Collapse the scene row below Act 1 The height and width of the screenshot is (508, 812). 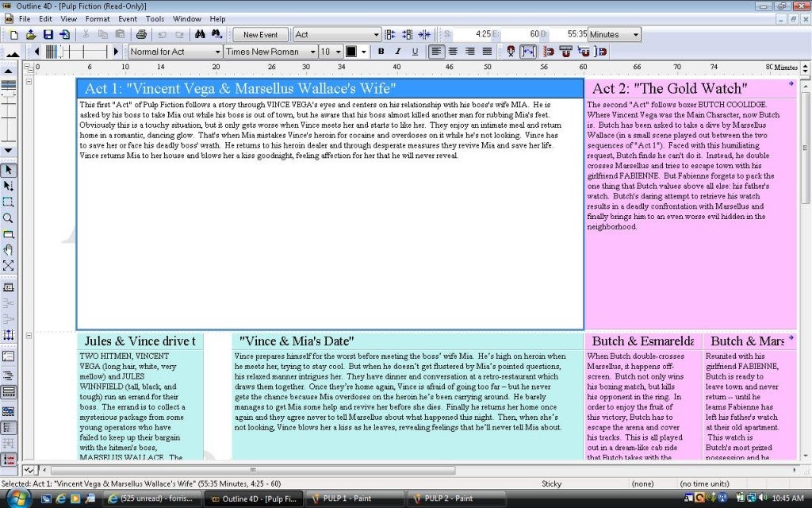pos(29,336)
